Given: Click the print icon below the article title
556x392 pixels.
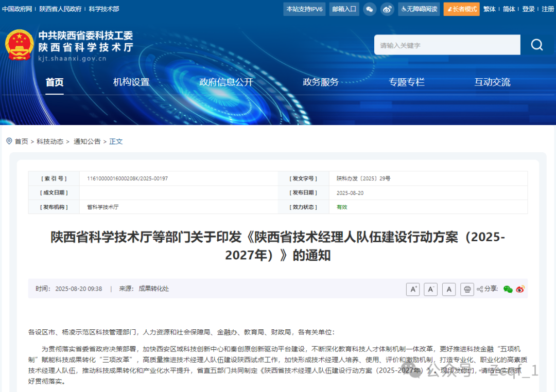Looking at the screenshot, I should pyautogui.click(x=466, y=289).
